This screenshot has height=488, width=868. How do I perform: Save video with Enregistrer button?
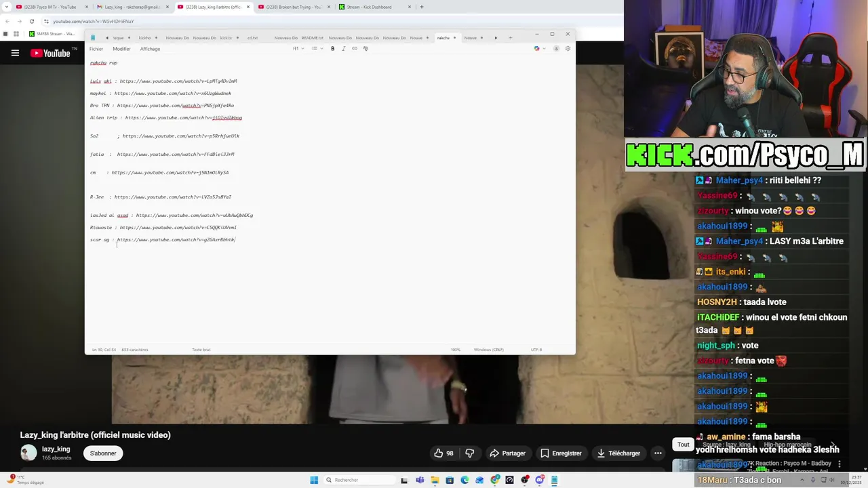point(561,453)
